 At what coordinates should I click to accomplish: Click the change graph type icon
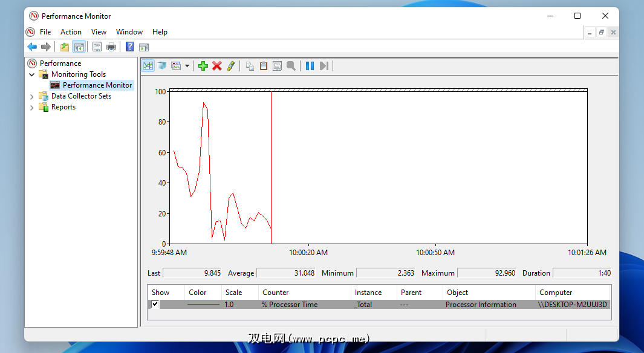click(x=176, y=66)
